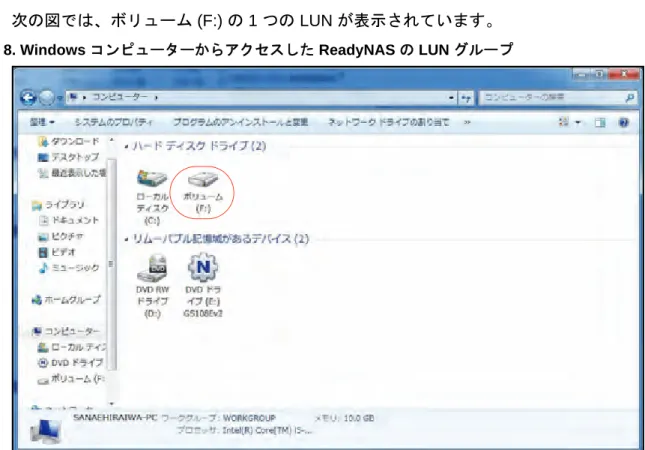Open the recent pages dropdown beside Forward
Image resolution: width=645 pixels, height=450 pixels.
coord(59,98)
